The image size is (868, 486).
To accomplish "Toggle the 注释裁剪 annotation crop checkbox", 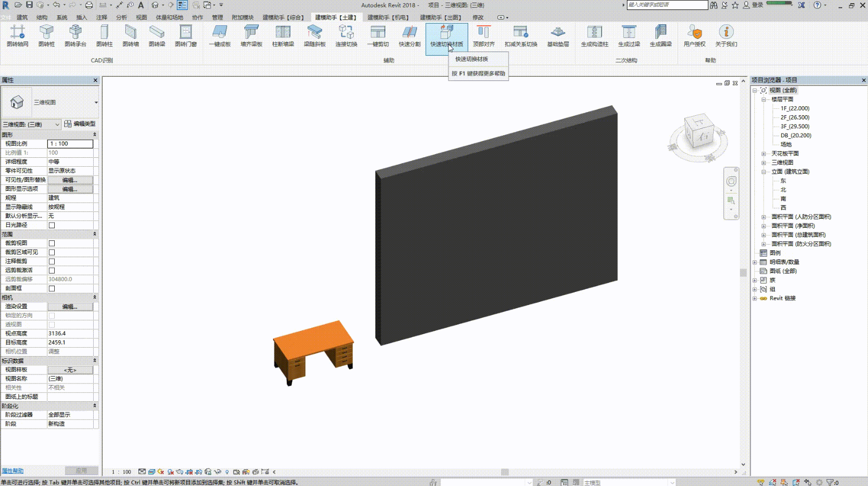I will point(52,261).
